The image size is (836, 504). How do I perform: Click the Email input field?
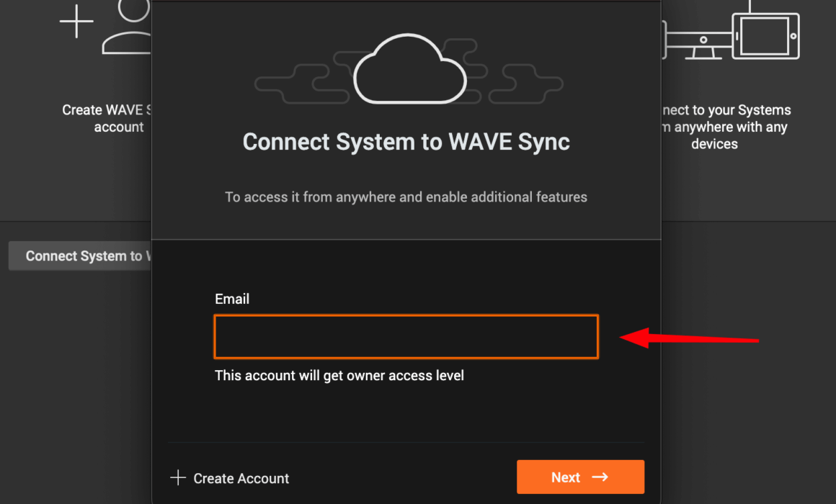click(406, 337)
